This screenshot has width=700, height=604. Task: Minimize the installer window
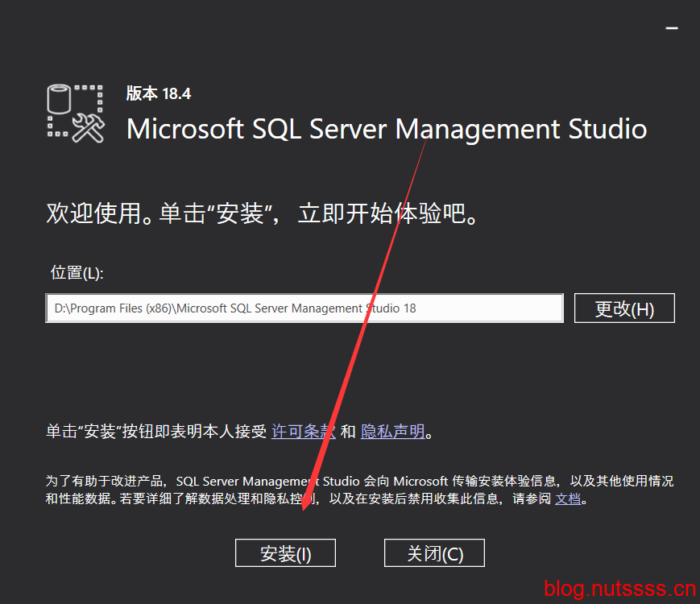point(672,28)
